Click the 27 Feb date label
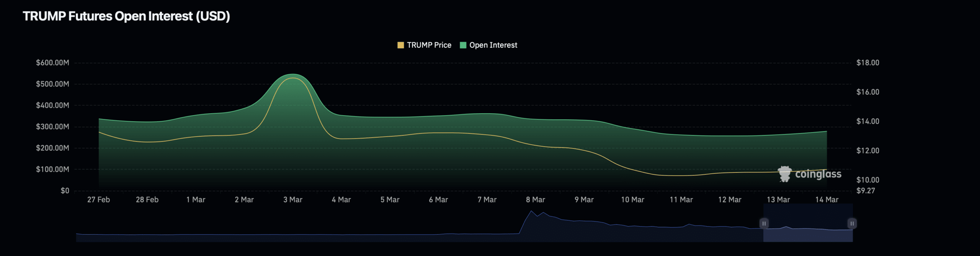This screenshot has height=256, width=980. point(98,200)
